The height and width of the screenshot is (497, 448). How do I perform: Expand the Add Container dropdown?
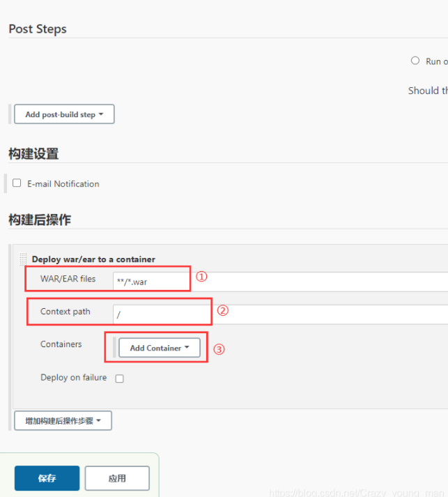tap(159, 348)
